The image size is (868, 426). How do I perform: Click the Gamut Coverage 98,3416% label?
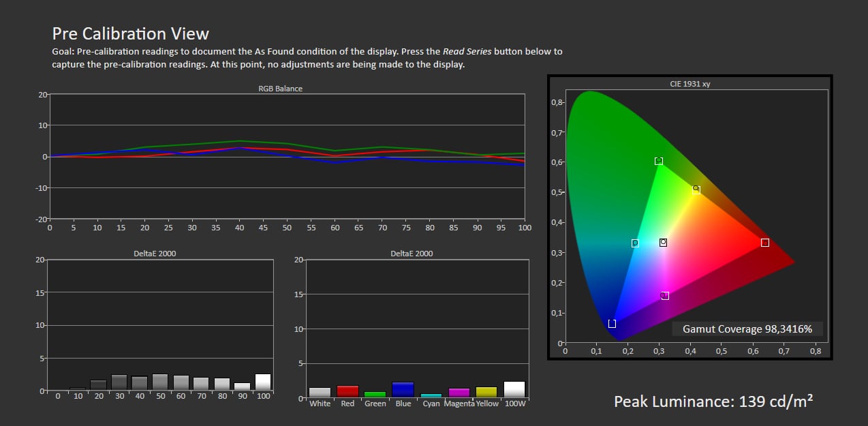pos(747,329)
